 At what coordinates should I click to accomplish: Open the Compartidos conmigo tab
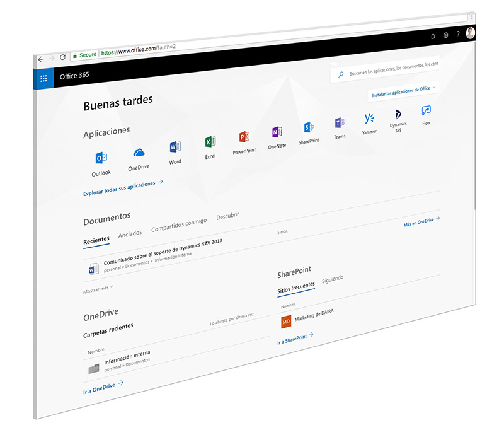pyautogui.click(x=179, y=225)
